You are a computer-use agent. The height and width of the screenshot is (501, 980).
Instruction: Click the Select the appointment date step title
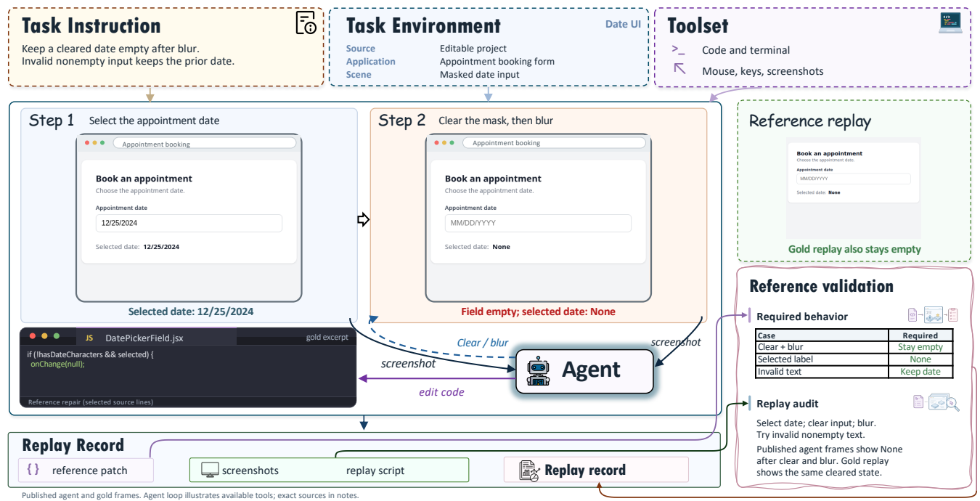(154, 121)
